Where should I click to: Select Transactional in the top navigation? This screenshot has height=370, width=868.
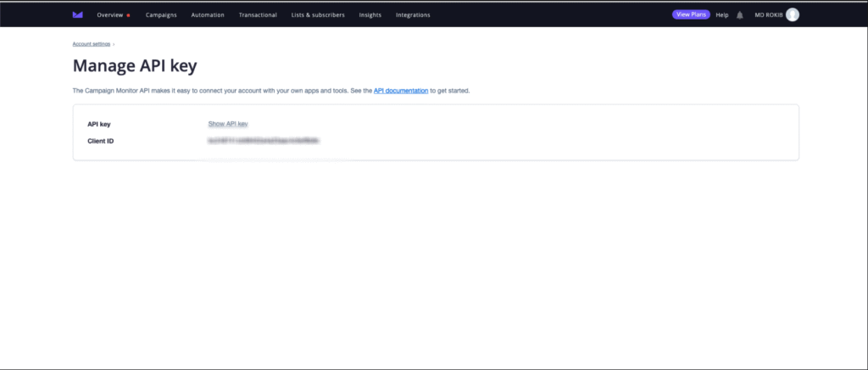(x=258, y=14)
